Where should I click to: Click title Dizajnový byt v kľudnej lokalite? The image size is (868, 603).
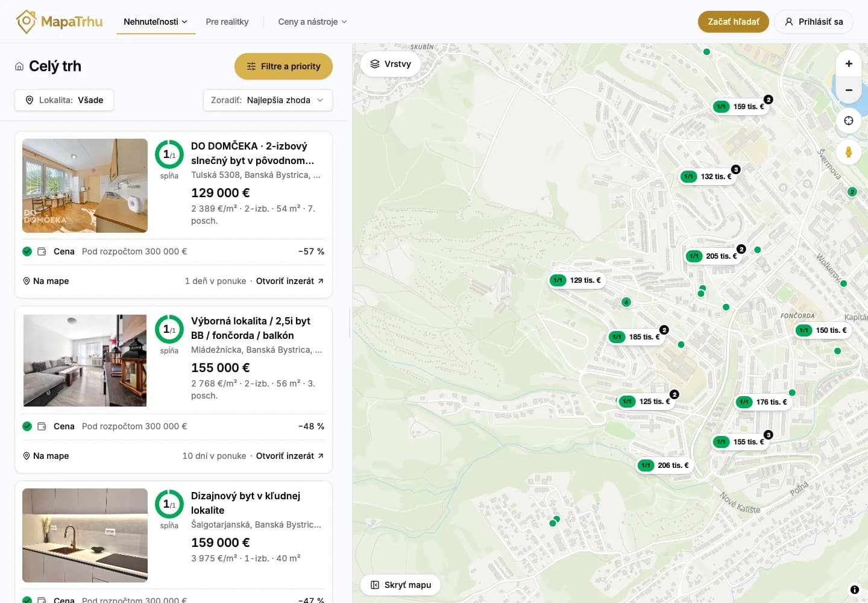(245, 503)
